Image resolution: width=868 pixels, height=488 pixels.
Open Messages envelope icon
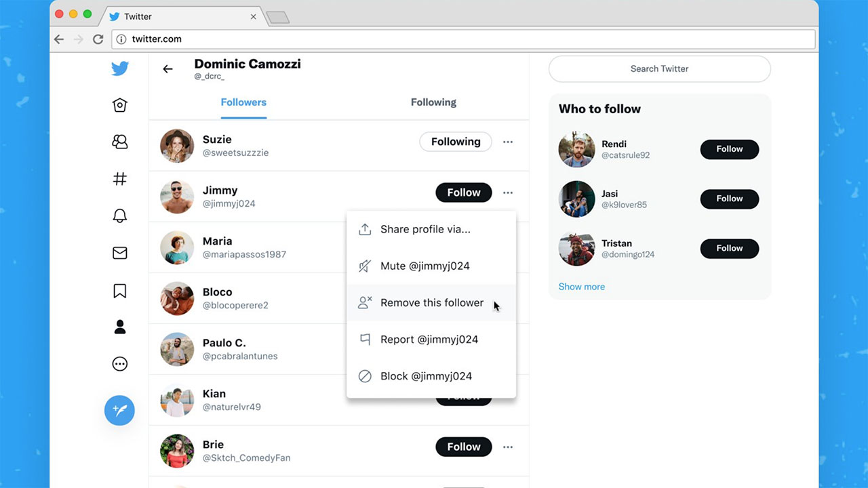pyautogui.click(x=120, y=253)
